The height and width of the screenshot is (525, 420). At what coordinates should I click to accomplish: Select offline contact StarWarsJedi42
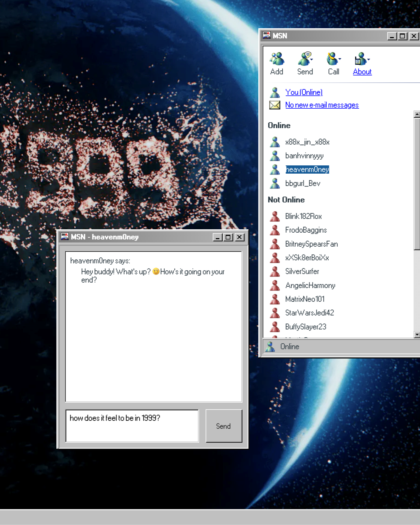309,313
